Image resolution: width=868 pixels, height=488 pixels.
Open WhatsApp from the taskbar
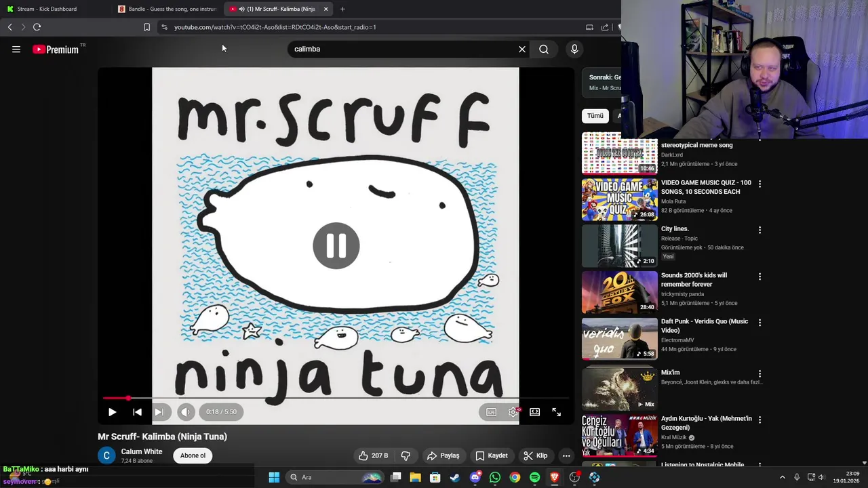(495, 477)
